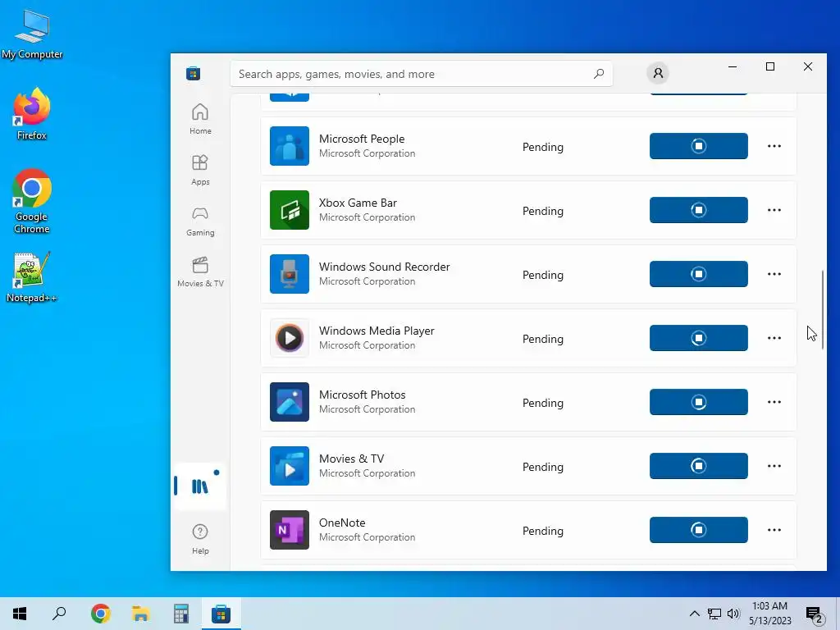This screenshot has width=840, height=630.
Task: Open network status tray icon
Action: pyautogui.click(x=714, y=614)
